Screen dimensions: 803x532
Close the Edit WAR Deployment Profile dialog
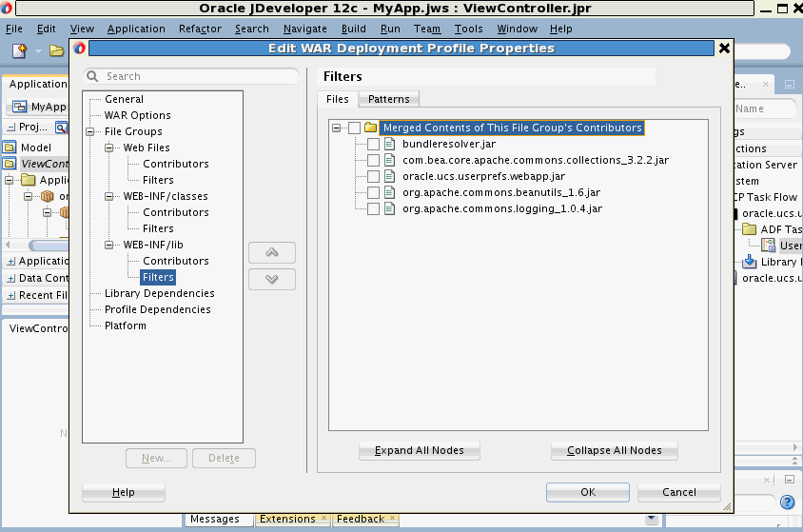pos(724,49)
